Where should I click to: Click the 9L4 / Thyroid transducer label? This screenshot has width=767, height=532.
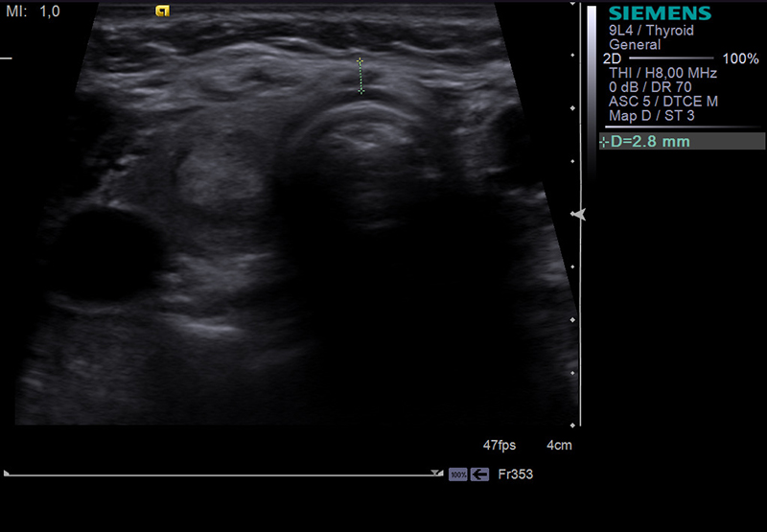pos(651,31)
